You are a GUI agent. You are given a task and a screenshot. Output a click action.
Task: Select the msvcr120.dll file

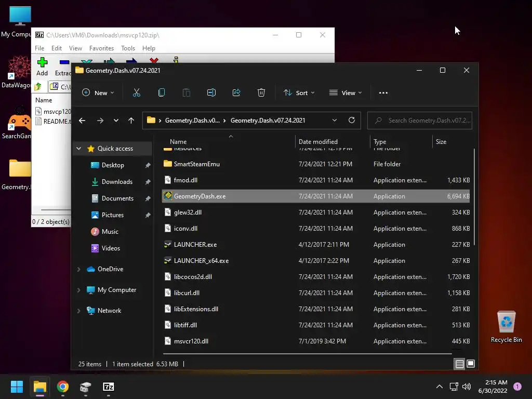pyautogui.click(x=191, y=341)
